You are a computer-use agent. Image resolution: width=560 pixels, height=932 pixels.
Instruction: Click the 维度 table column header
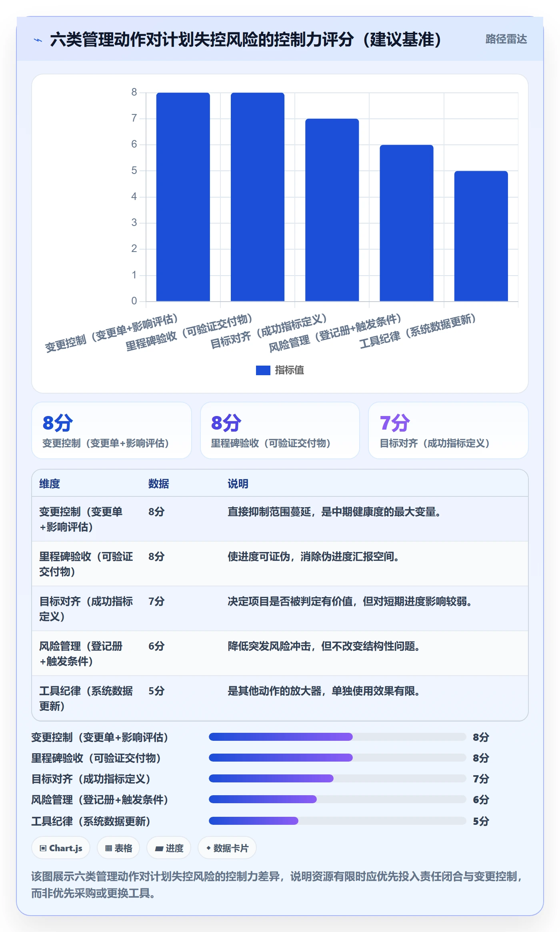[50, 484]
